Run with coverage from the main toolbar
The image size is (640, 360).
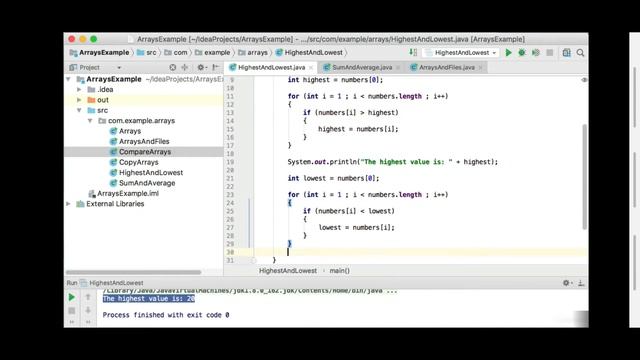pos(536,53)
